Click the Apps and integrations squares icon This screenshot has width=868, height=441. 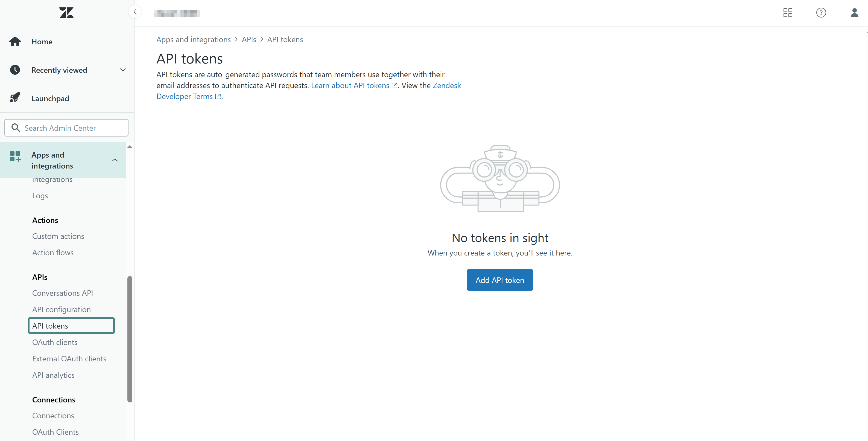15,156
